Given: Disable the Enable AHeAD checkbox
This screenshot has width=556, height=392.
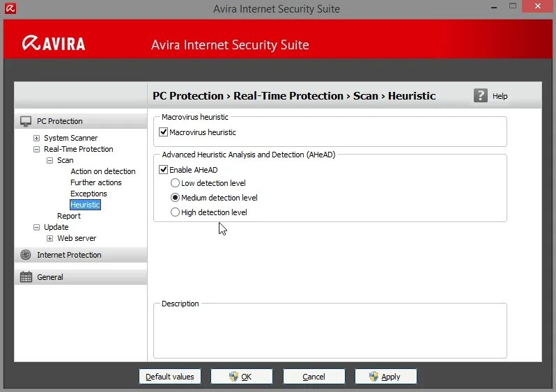Looking at the screenshot, I should click(x=164, y=169).
